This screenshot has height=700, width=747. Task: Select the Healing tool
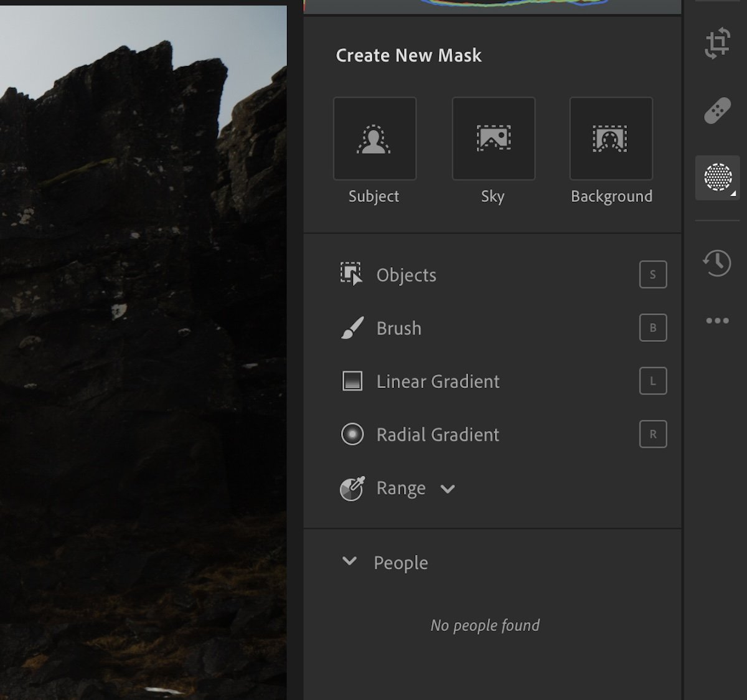coord(717,109)
